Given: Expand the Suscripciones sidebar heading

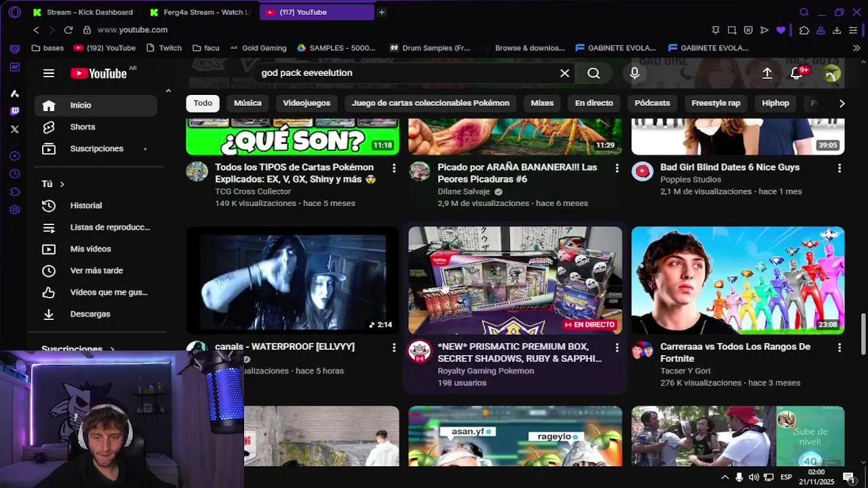Looking at the screenshot, I should point(78,349).
